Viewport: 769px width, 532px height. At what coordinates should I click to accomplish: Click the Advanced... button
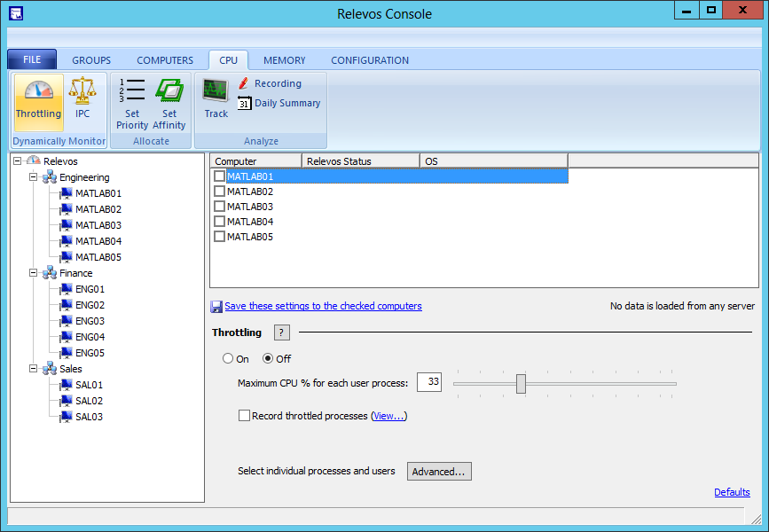tap(439, 471)
